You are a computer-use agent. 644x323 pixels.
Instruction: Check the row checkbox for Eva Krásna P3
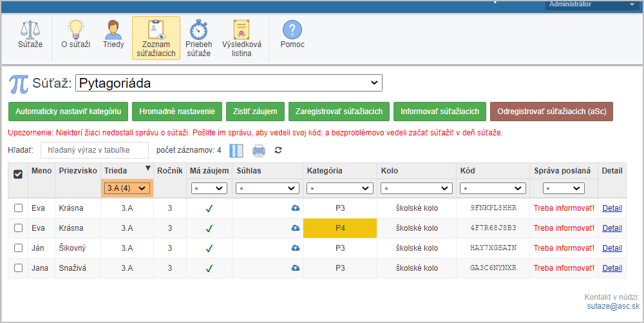18,208
